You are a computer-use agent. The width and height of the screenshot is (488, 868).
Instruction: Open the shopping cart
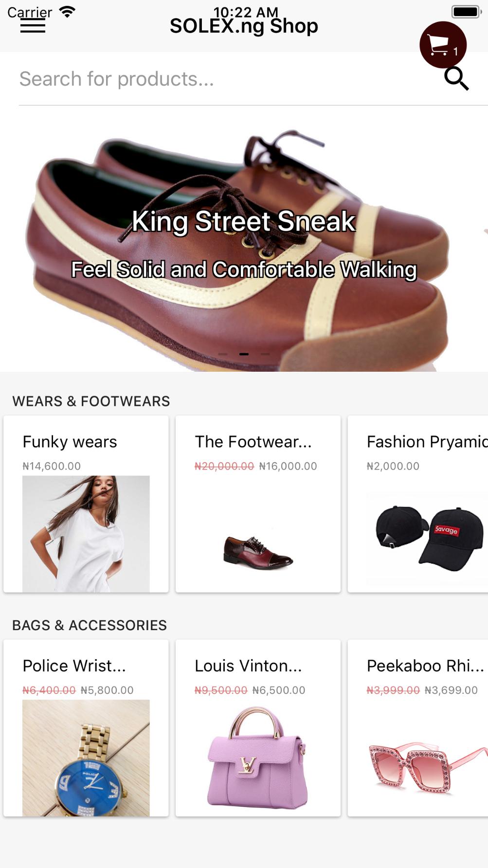[443, 45]
